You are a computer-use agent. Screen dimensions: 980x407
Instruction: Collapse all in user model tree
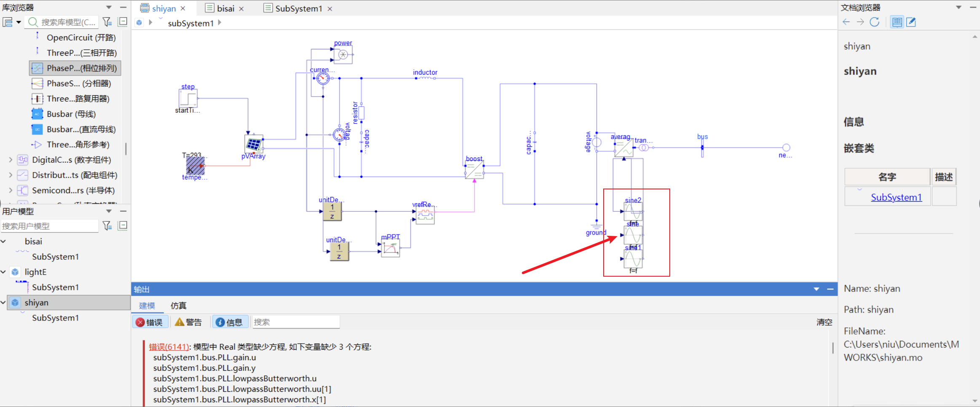point(123,226)
